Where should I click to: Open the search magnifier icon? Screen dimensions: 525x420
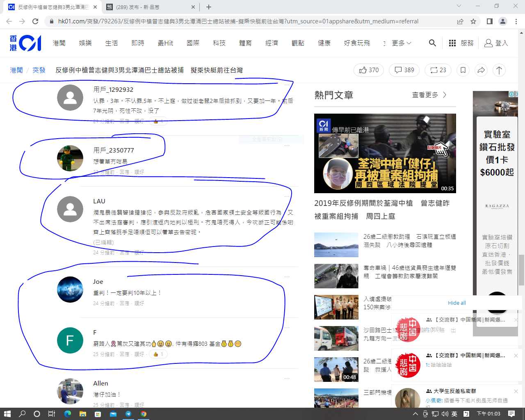tap(432, 43)
